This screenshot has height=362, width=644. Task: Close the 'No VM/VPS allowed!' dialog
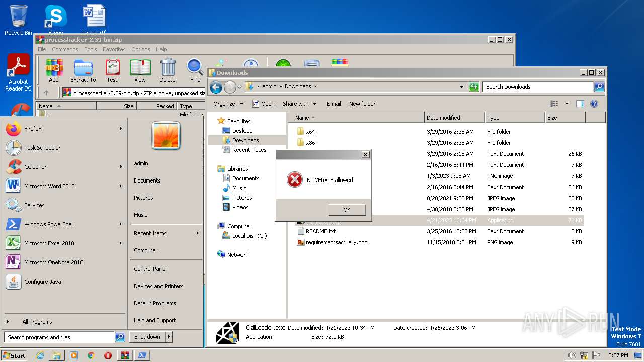click(x=366, y=155)
